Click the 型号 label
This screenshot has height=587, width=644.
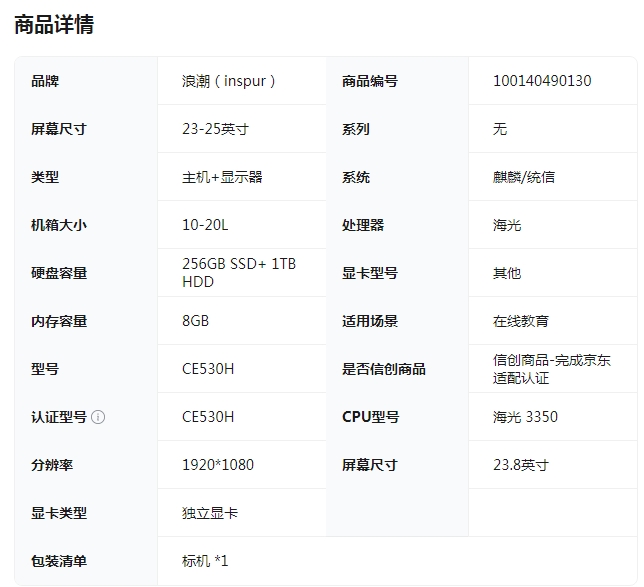45,369
